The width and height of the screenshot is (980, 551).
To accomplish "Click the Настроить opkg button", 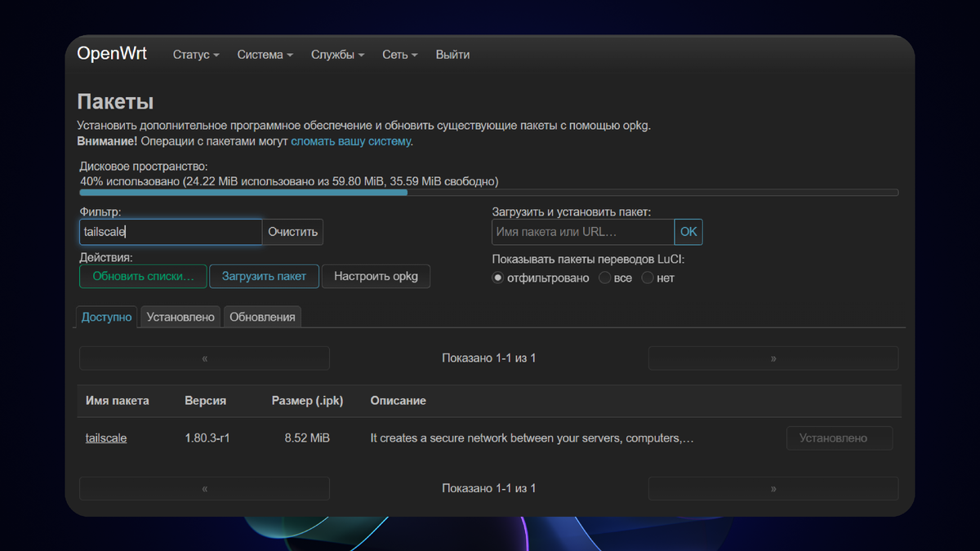I will (376, 276).
